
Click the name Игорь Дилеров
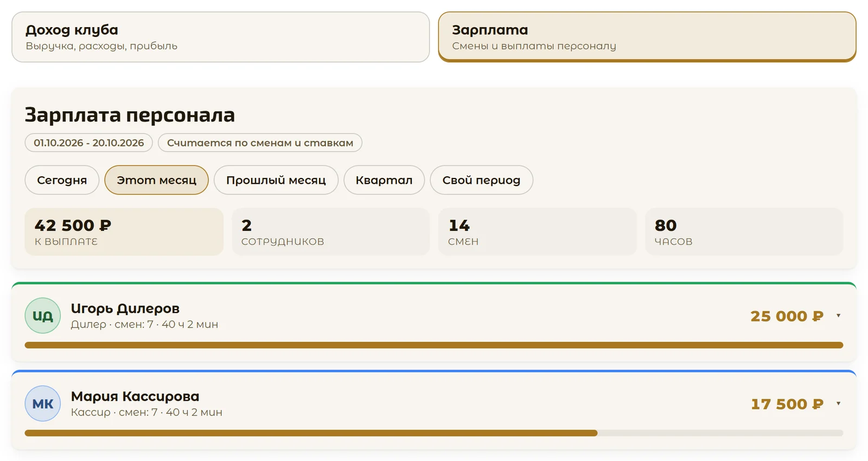pos(125,309)
